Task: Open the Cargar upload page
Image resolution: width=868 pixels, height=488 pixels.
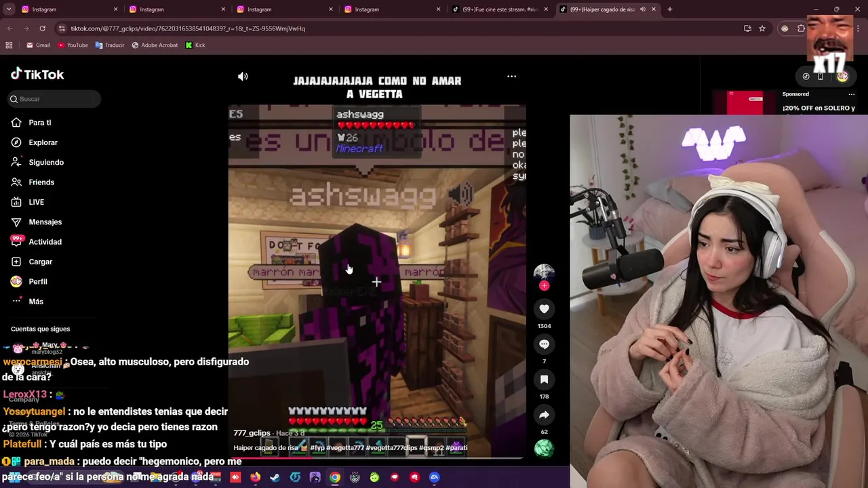Action: pyautogui.click(x=31, y=262)
